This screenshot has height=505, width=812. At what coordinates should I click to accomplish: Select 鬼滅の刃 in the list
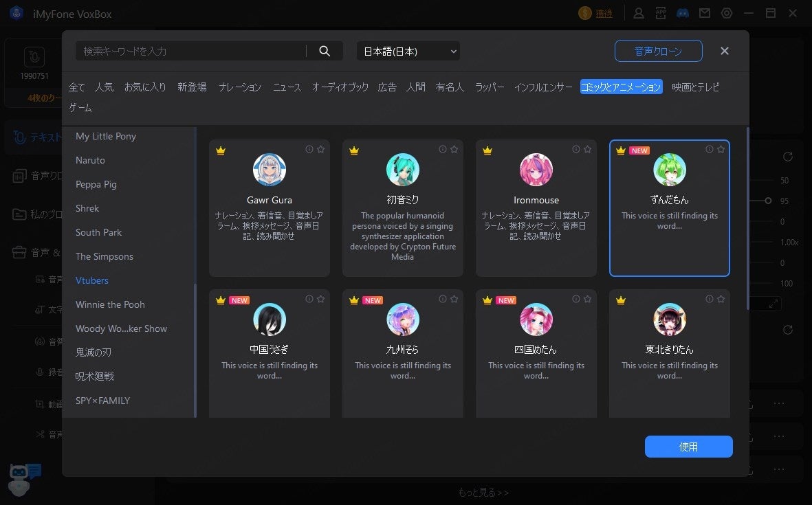[94, 352]
